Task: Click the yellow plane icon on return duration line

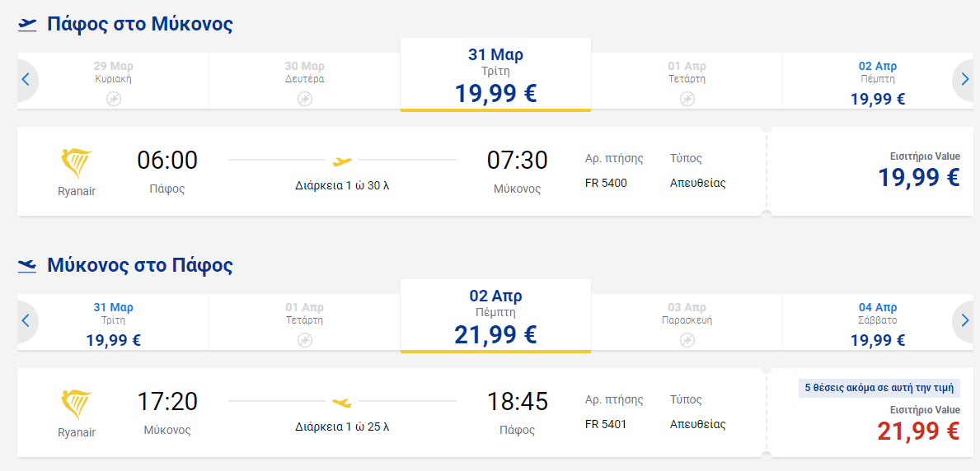Action: pos(342,403)
